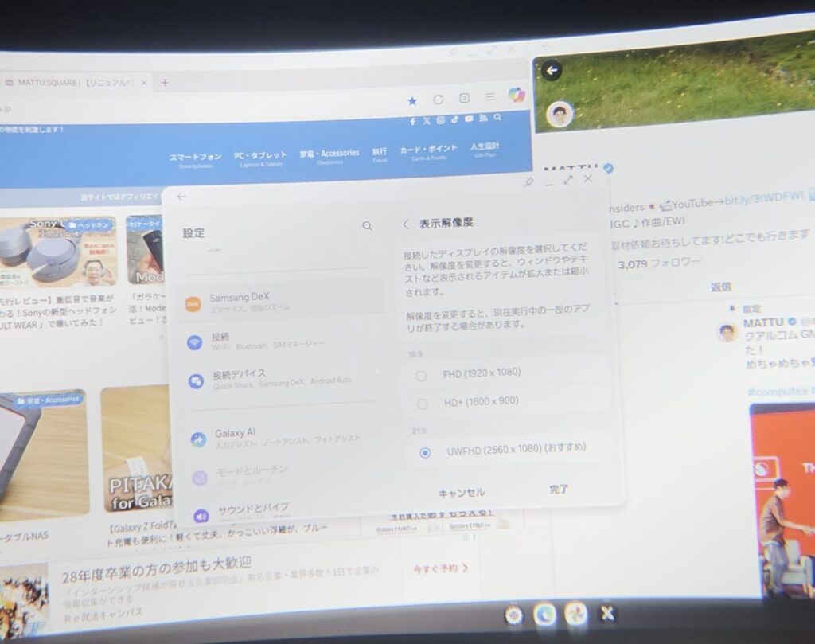Switch to 返信 tab on X profile
Image resolution: width=815 pixels, height=644 pixels.
(x=721, y=287)
